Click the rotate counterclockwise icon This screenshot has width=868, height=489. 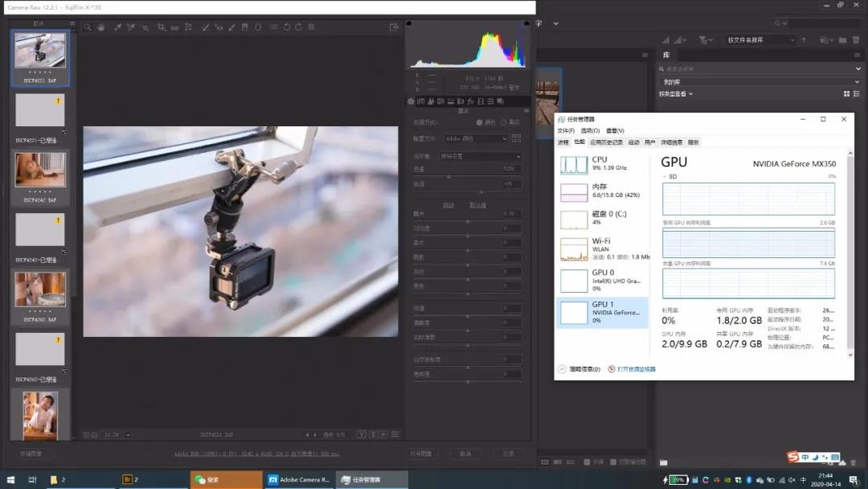286,27
